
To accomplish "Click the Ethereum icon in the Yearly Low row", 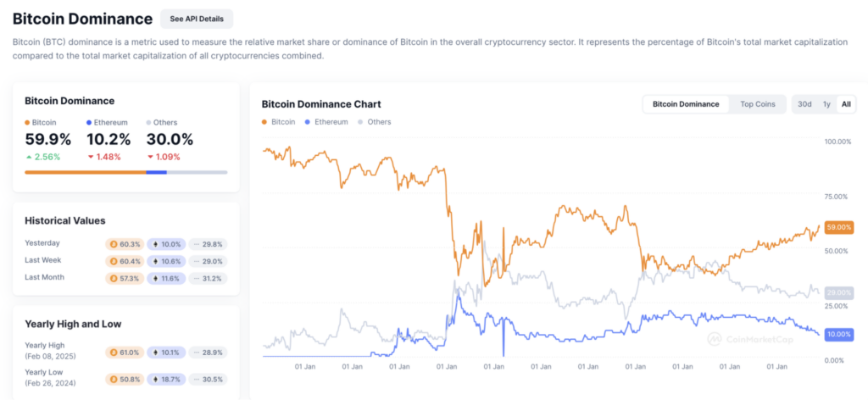I will click(x=156, y=381).
